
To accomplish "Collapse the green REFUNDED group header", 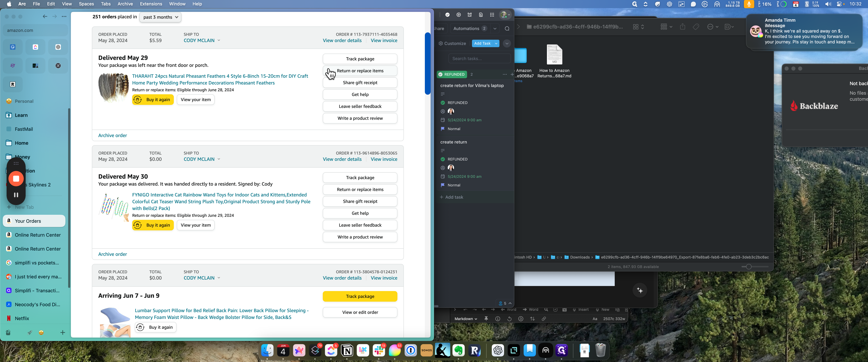I will (x=451, y=74).
